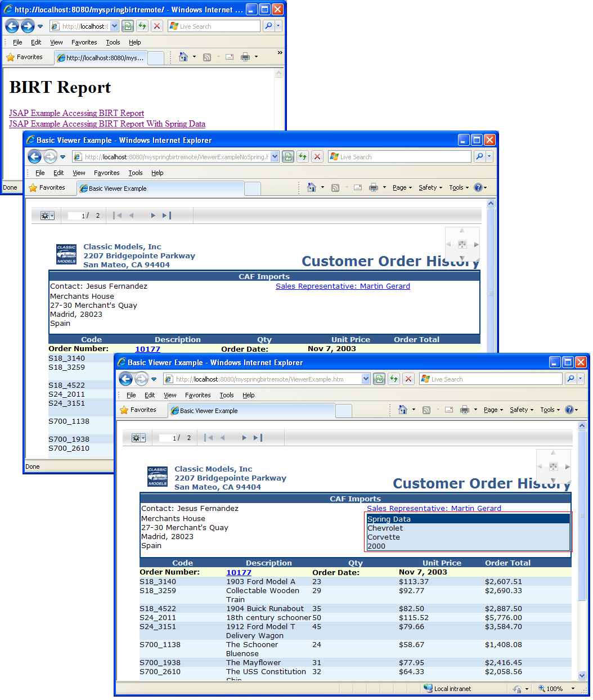Click the Help question-mark icon in front window
This screenshot has width=593, height=700.
tap(569, 410)
